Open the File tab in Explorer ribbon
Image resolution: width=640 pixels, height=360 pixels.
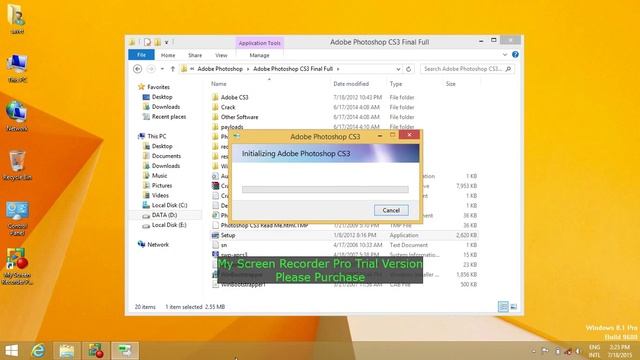pyautogui.click(x=141, y=55)
